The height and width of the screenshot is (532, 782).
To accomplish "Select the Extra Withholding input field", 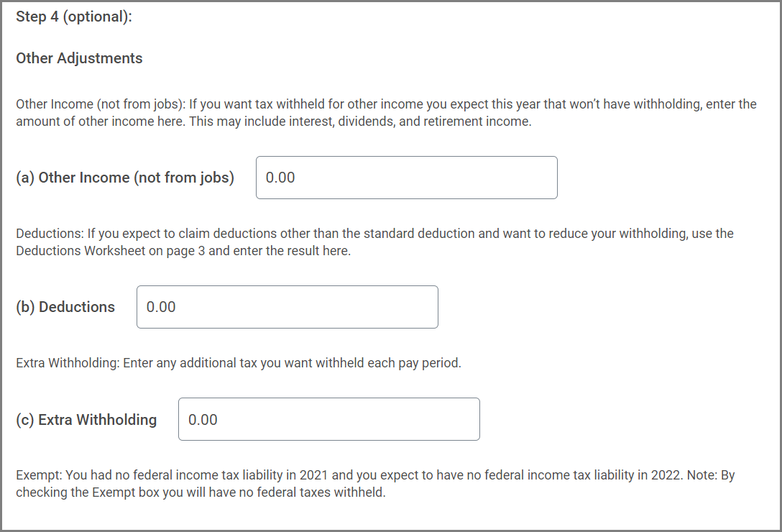I will [328, 419].
